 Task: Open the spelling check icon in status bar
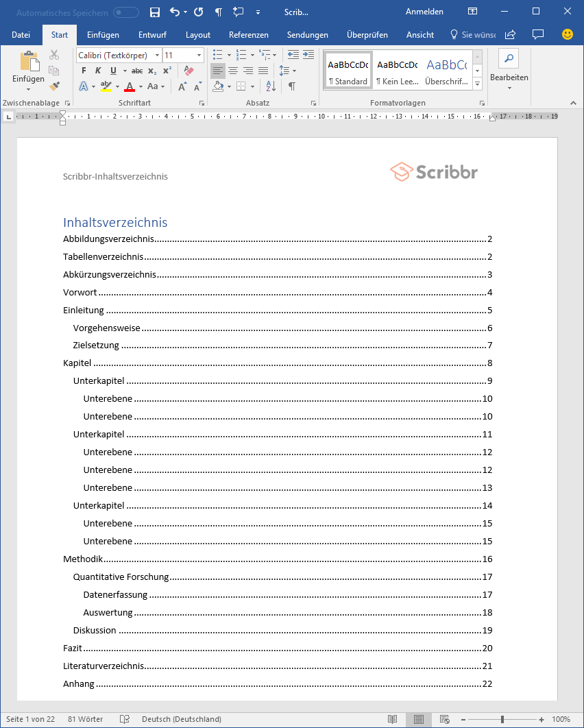point(125,719)
